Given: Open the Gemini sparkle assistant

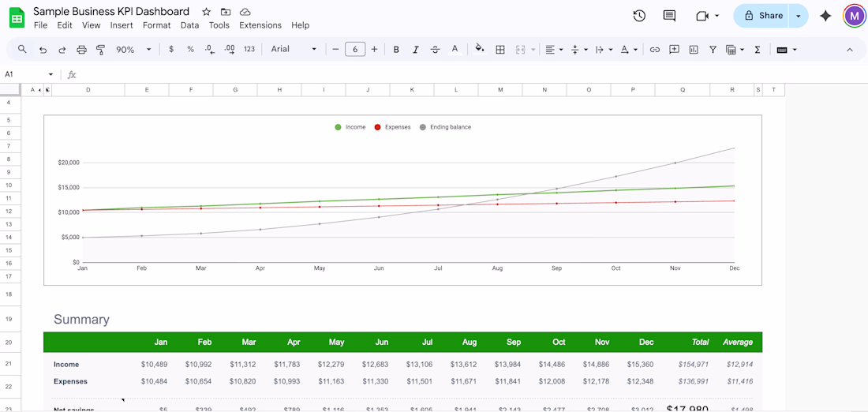Looking at the screenshot, I should (x=825, y=16).
